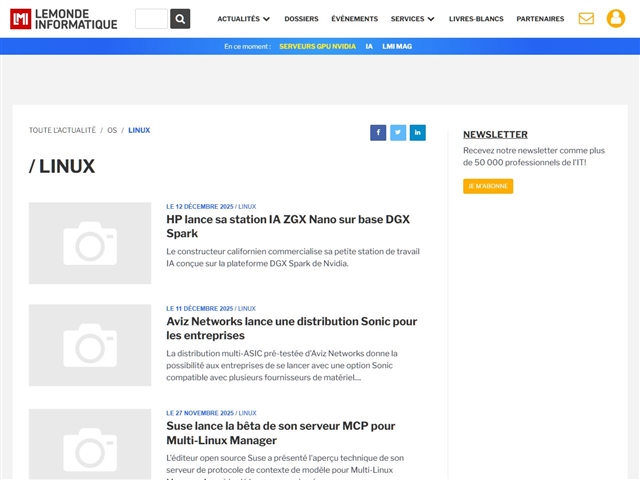Screen dimensions: 640x480
Task: Expand the Services dropdown menu
Action: [x=412, y=19]
